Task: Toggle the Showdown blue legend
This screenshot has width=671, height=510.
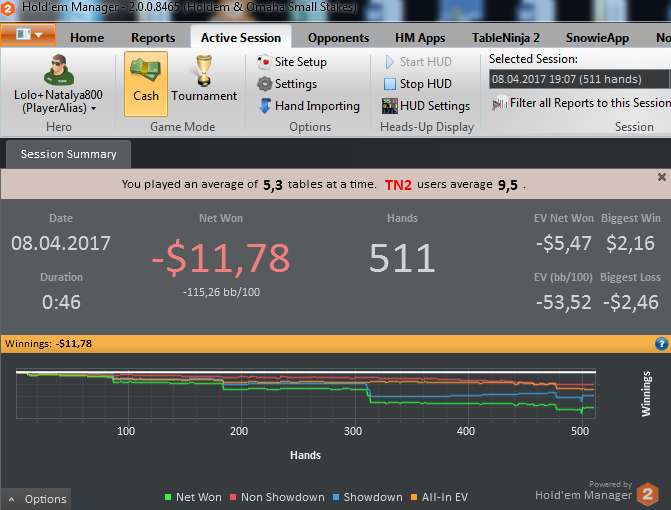Action: [368, 497]
